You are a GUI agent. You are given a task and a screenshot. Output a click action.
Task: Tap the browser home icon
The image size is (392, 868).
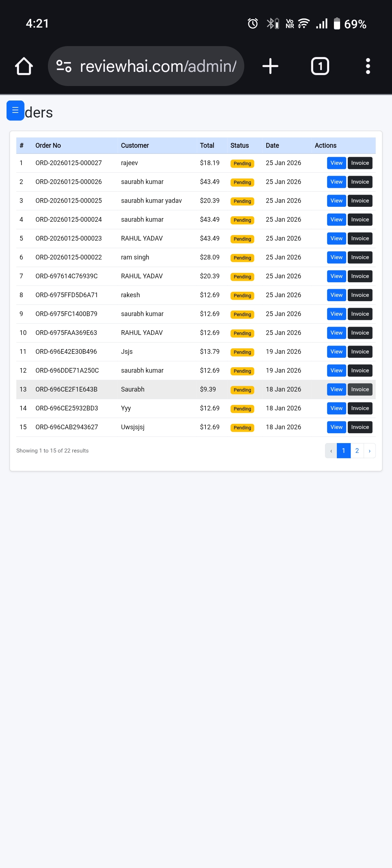24,66
